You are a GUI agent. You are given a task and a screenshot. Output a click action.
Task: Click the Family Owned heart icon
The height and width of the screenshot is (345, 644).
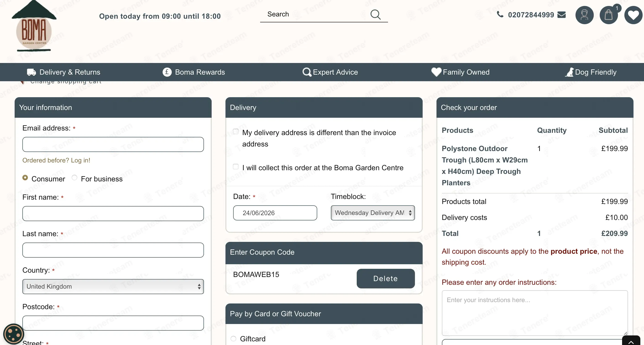[436, 72]
